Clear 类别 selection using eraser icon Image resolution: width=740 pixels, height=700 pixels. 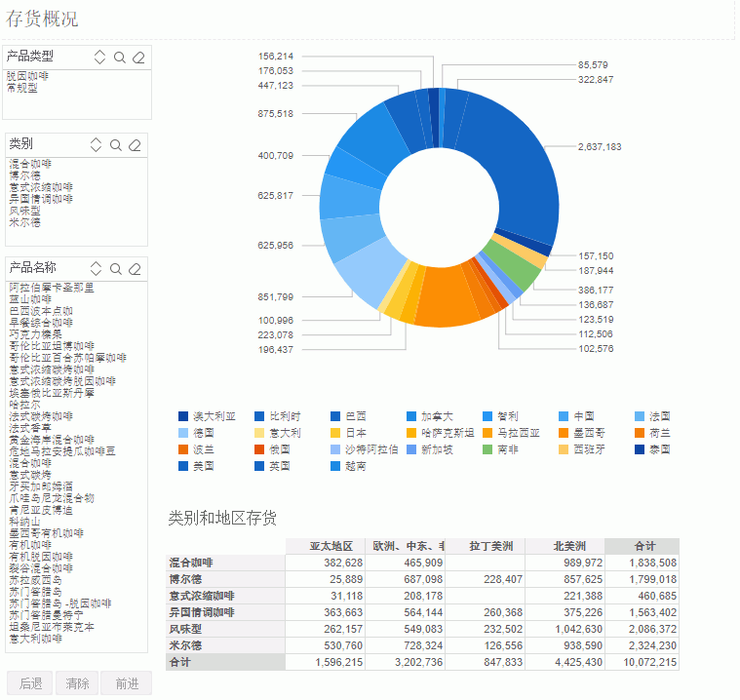[136, 145]
